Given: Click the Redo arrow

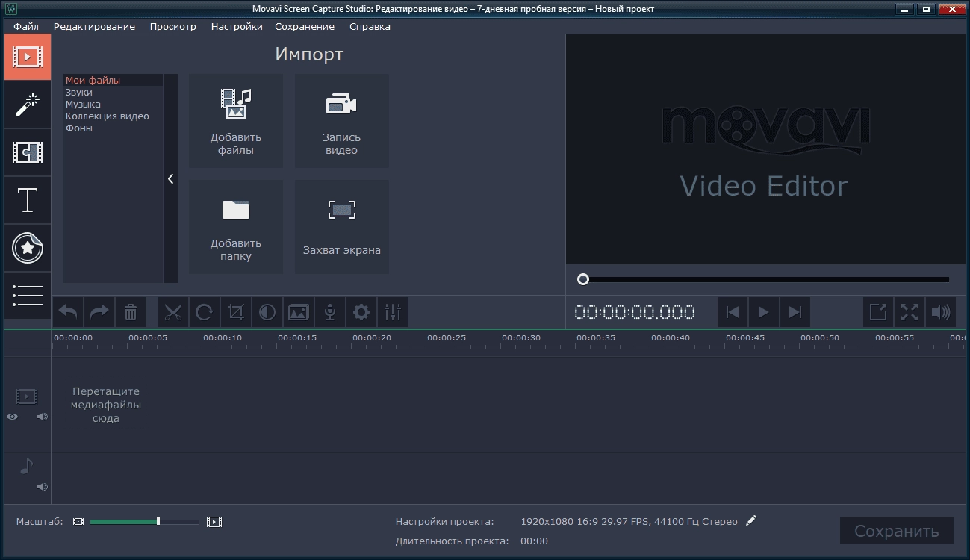Looking at the screenshot, I should (99, 312).
